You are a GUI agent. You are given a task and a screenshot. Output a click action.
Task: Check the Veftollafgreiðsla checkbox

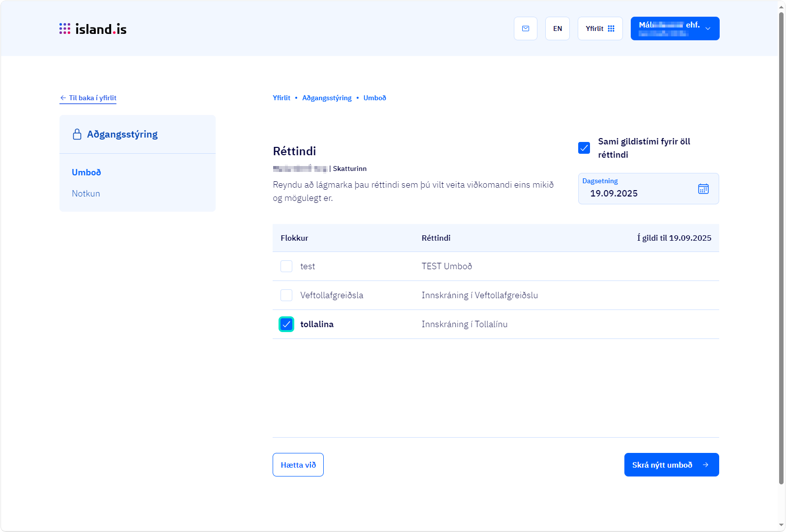click(286, 295)
